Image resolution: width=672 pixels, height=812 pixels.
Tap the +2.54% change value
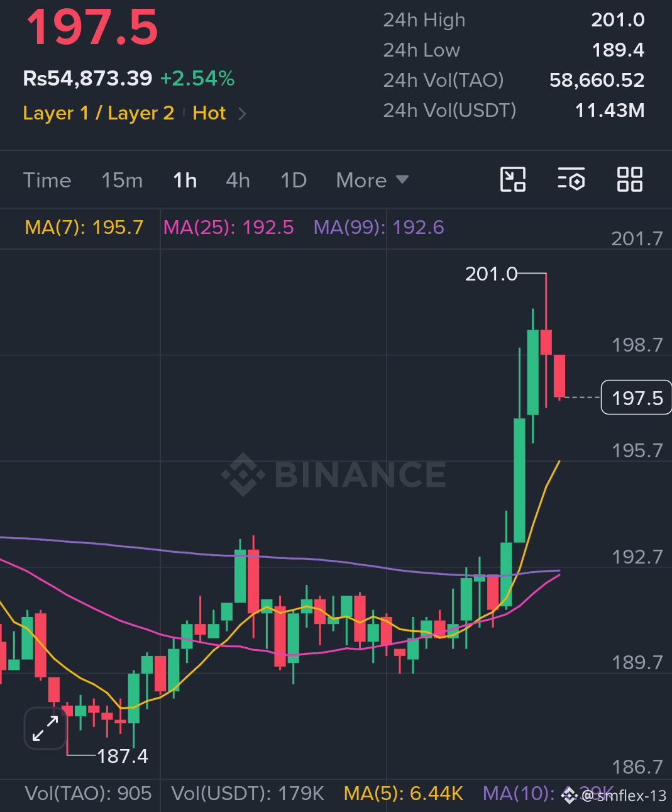pos(197,79)
